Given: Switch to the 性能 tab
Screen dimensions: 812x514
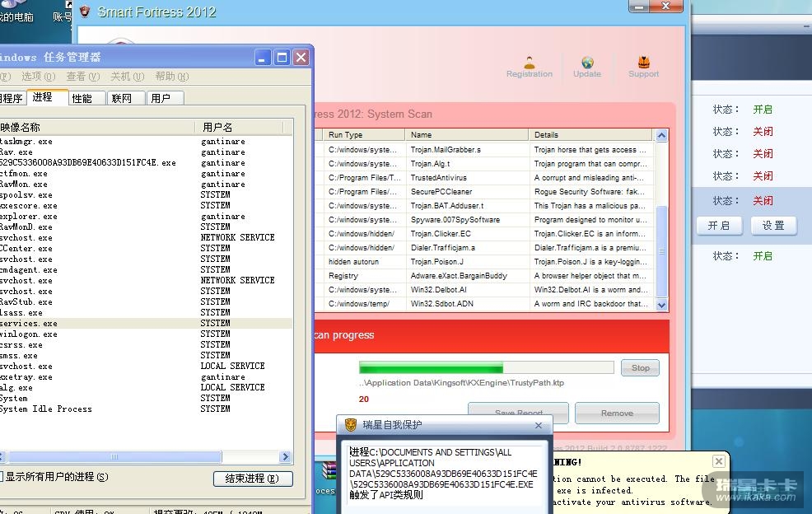Looking at the screenshot, I should pos(87,98).
